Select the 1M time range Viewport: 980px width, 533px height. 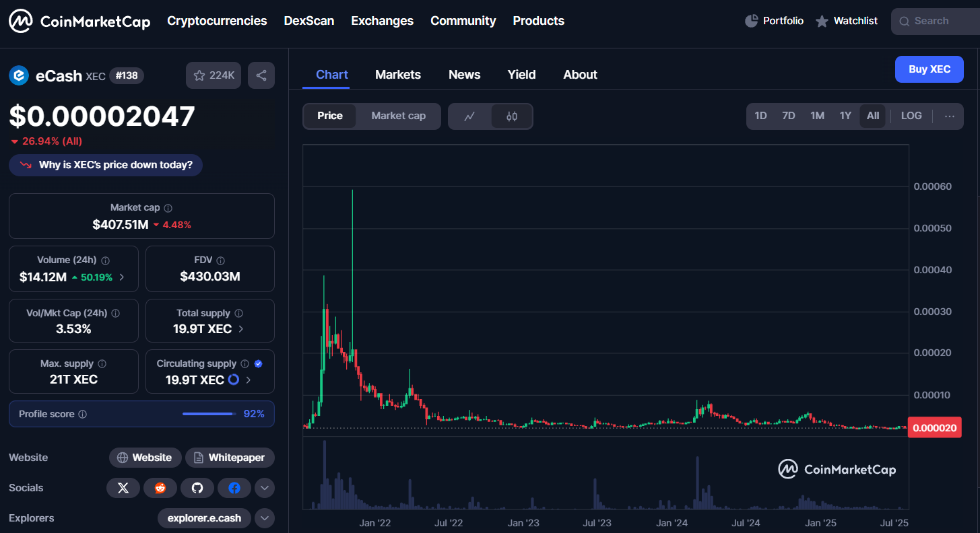tap(818, 116)
